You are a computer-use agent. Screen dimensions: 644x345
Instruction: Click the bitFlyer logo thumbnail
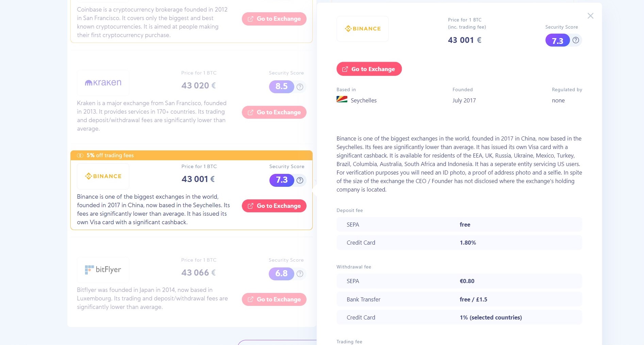click(103, 270)
